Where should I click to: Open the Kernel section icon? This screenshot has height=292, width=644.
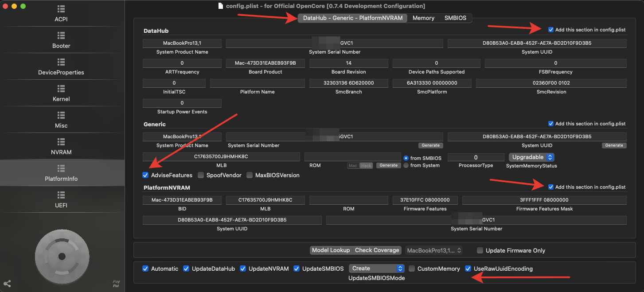coord(61,89)
